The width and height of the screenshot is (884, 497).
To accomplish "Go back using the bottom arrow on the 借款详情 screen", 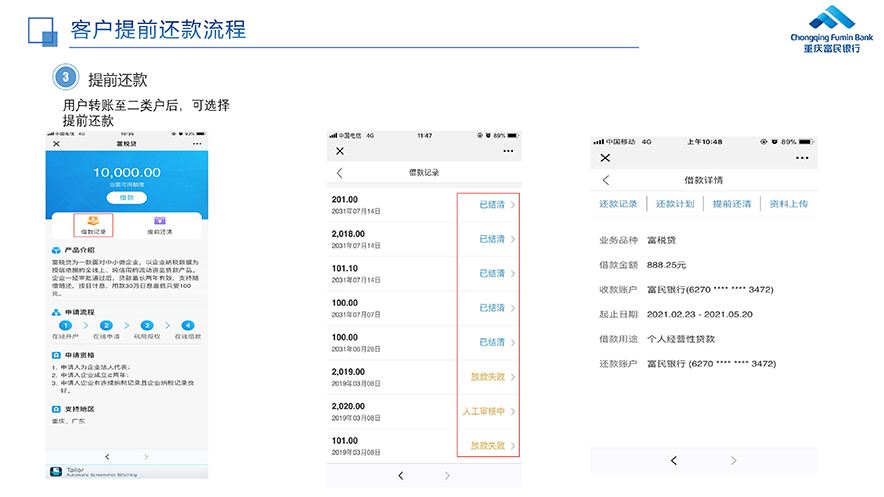I will [x=674, y=460].
